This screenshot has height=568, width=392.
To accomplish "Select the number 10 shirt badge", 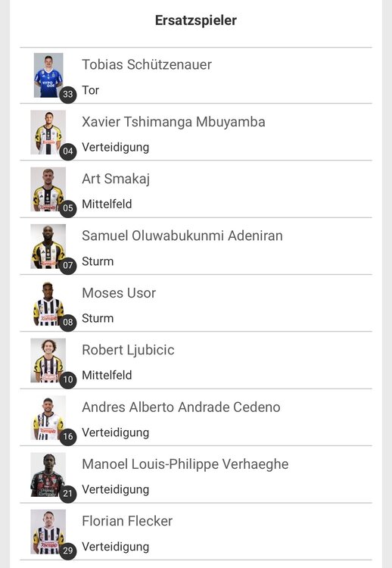I will click(68, 379).
